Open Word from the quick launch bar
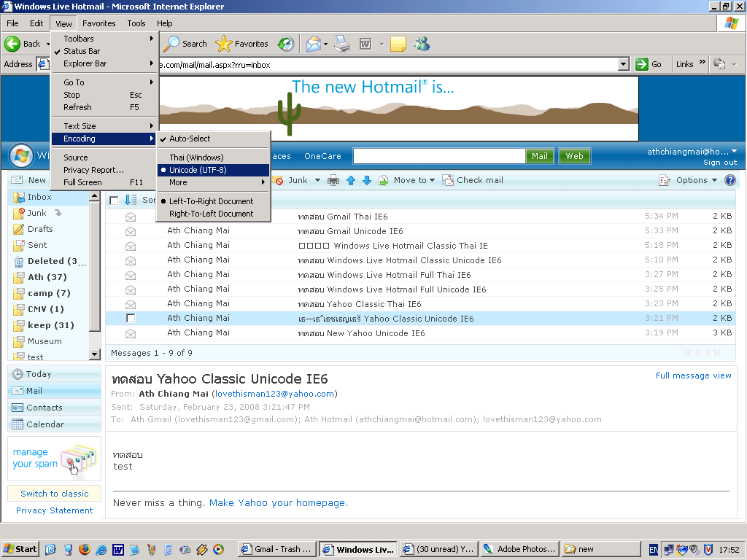The height and width of the screenshot is (560, 747). pyautogui.click(x=118, y=550)
